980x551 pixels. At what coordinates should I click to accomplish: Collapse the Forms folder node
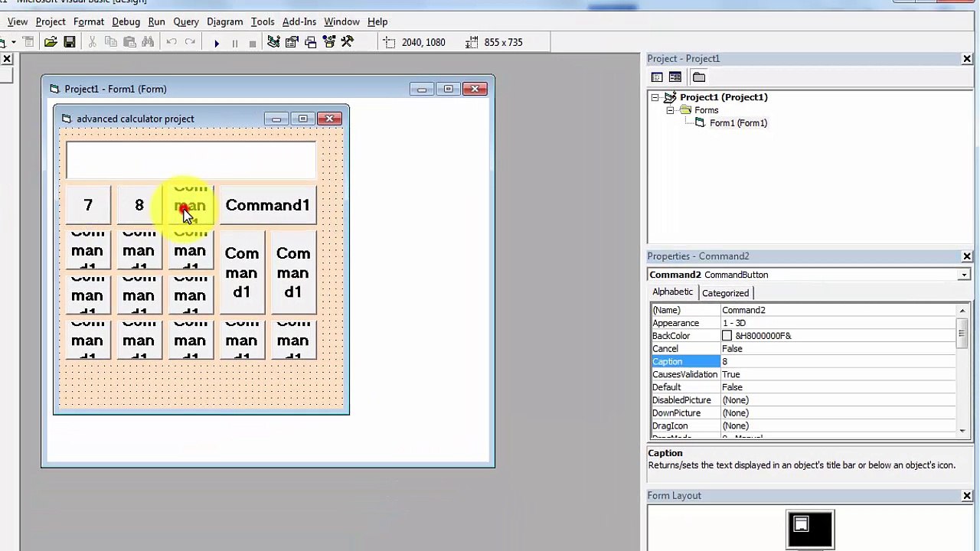click(x=670, y=110)
